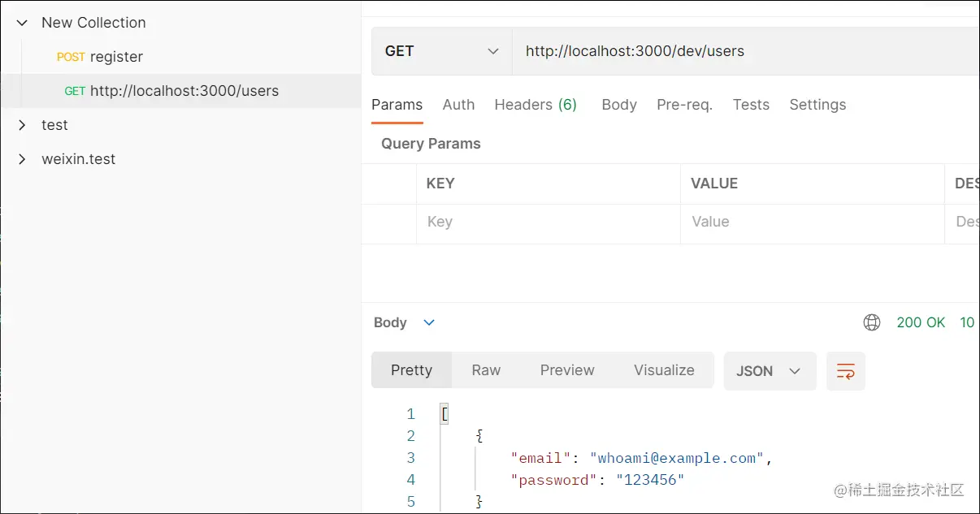Image resolution: width=980 pixels, height=514 pixels.
Task: Show the Preview response view
Action: tap(567, 370)
